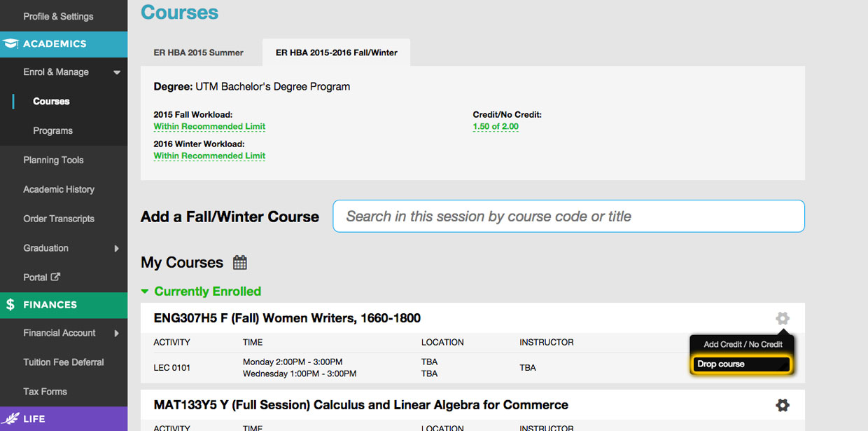Open Portal external link icon
Viewport: 868px width, 431px height.
[x=56, y=277]
